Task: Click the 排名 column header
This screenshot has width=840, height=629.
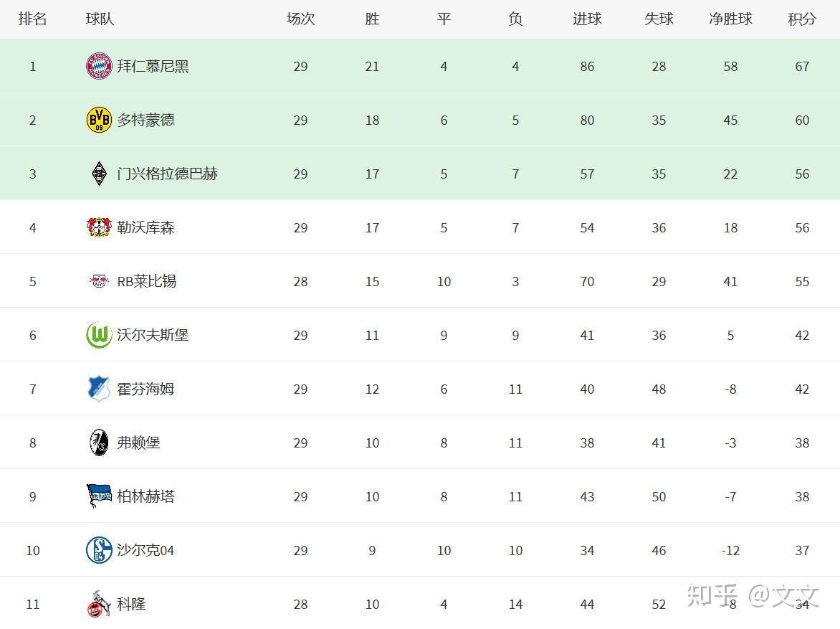Action: point(33,19)
